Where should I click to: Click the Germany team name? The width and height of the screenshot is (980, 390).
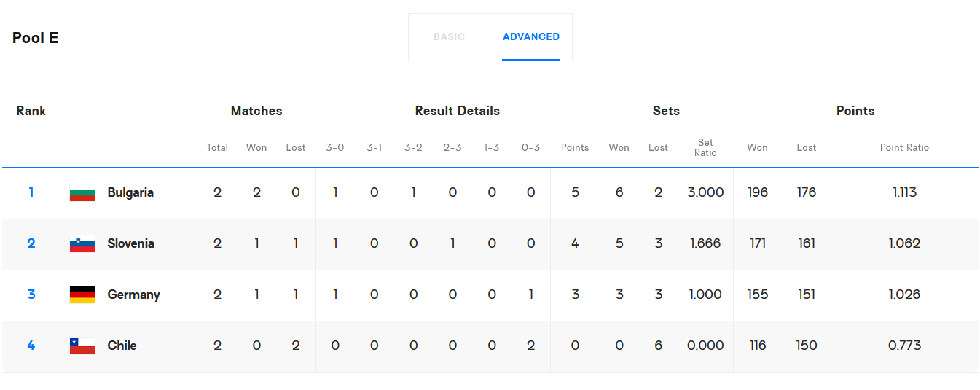coord(133,295)
